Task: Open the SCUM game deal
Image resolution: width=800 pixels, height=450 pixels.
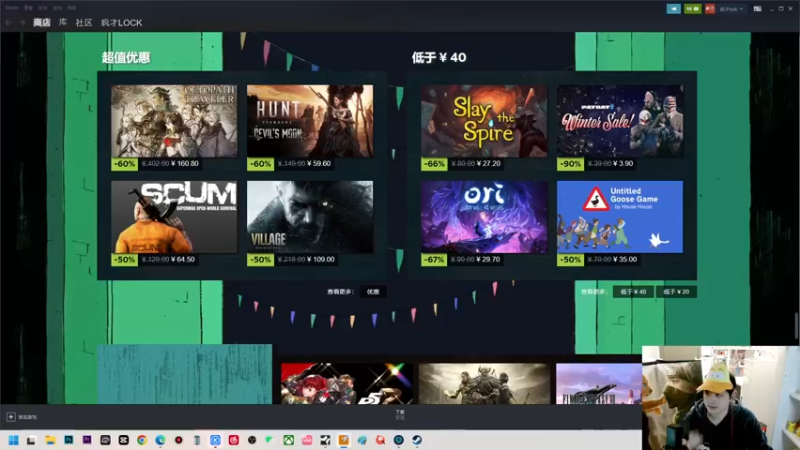Action: pos(174,217)
